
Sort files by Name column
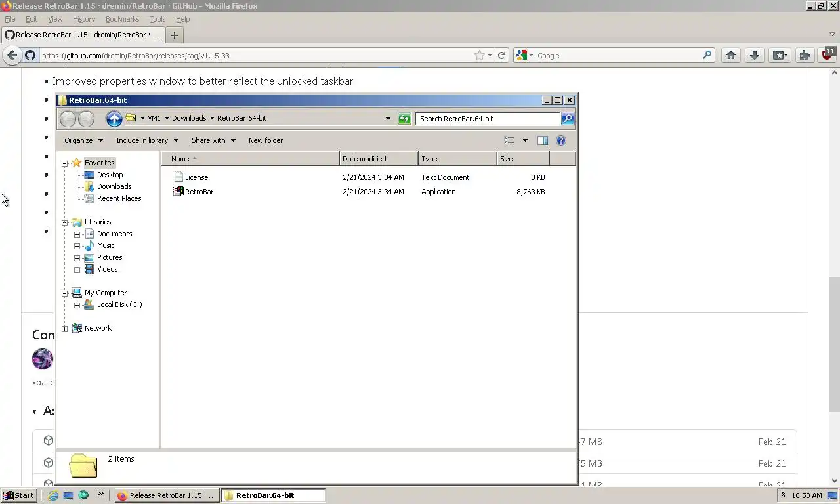point(251,159)
